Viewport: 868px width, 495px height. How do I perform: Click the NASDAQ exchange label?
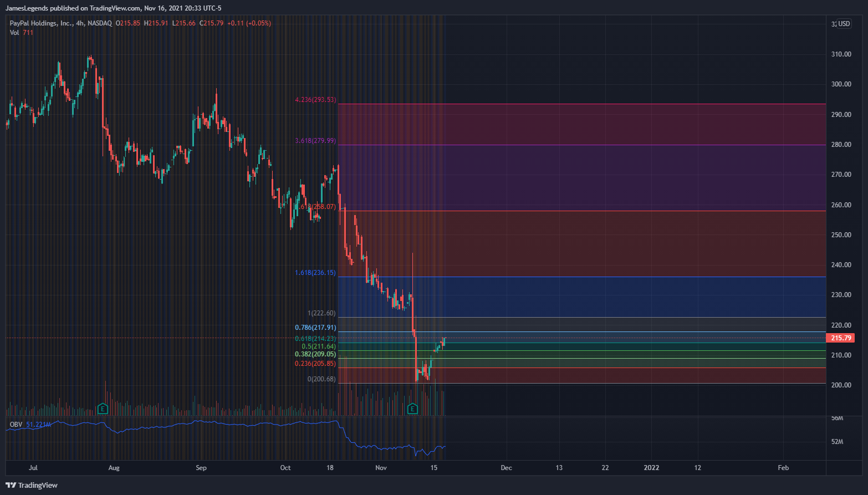coord(100,23)
